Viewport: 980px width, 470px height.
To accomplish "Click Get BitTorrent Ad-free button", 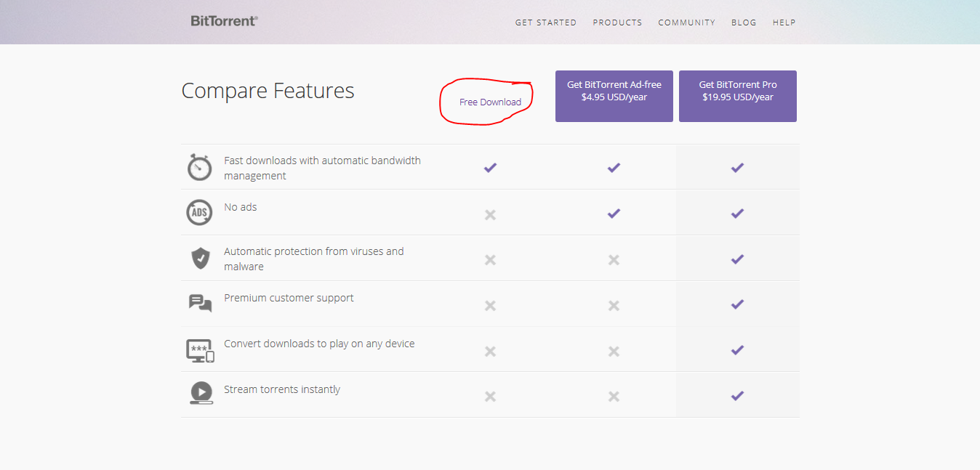I will [x=614, y=96].
